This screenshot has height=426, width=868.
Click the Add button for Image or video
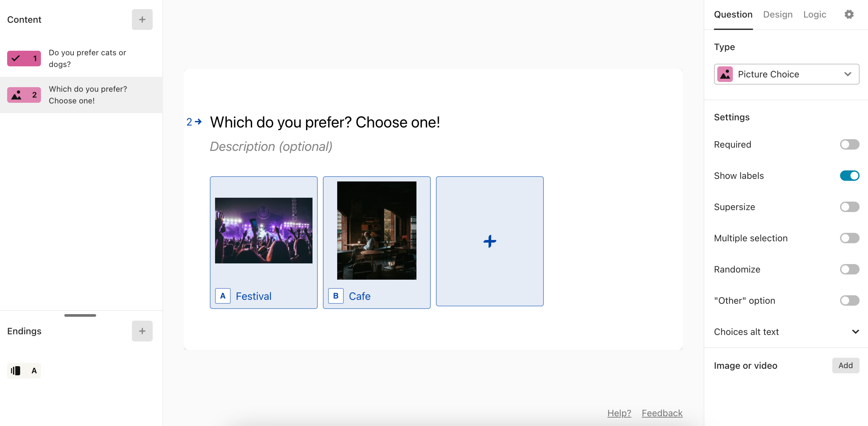(845, 365)
